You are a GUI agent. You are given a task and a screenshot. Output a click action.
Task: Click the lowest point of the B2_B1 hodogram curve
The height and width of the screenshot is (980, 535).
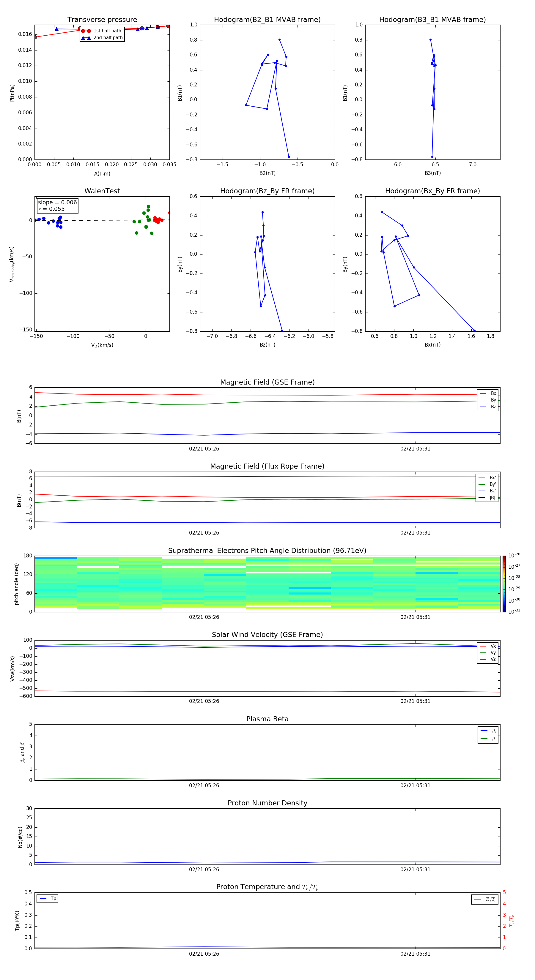pyautogui.click(x=289, y=157)
